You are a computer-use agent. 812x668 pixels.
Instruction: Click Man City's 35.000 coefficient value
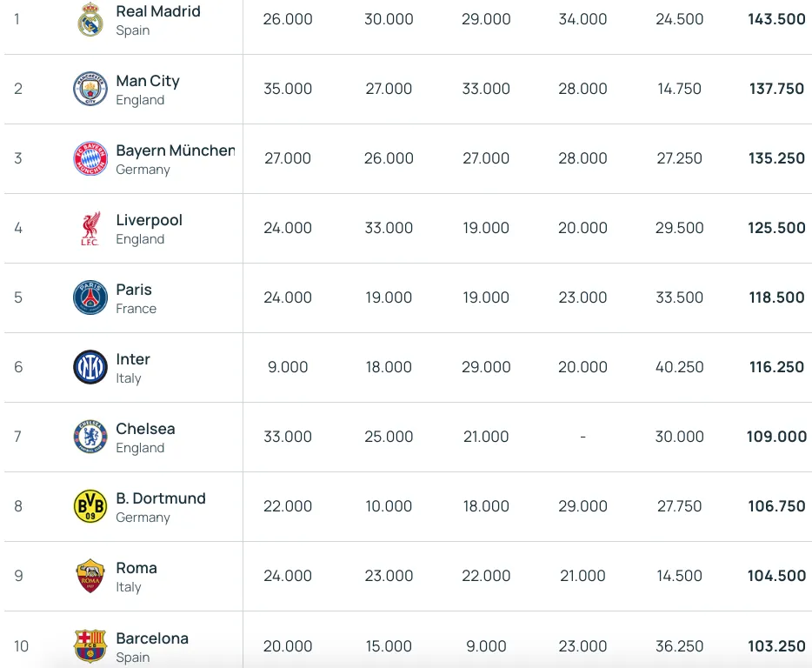click(x=288, y=89)
